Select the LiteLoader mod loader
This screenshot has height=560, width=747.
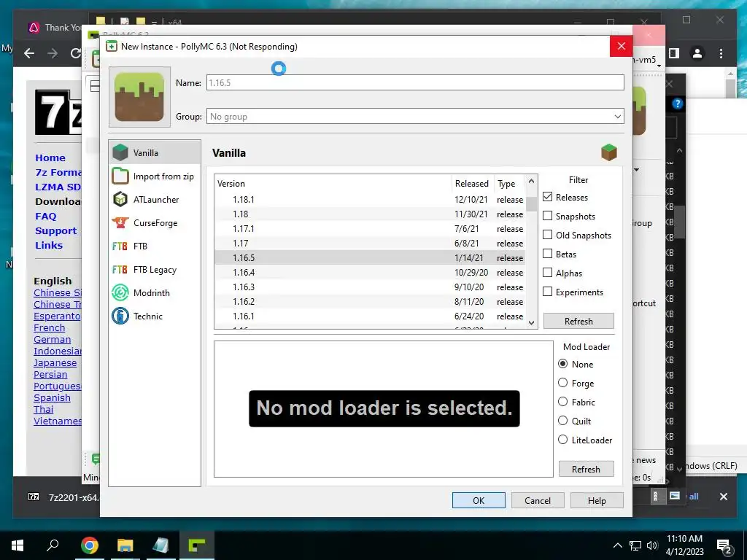pyautogui.click(x=563, y=440)
